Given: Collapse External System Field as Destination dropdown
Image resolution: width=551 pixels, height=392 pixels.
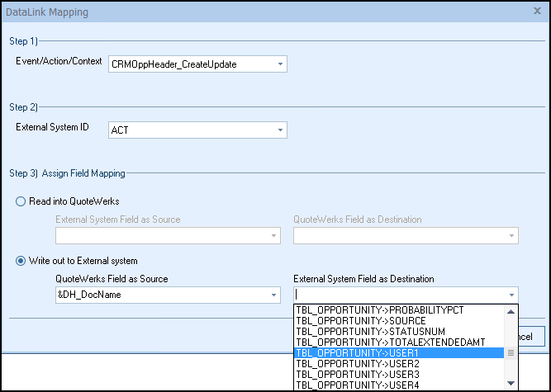Looking at the screenshot, I should coord(511,295).
